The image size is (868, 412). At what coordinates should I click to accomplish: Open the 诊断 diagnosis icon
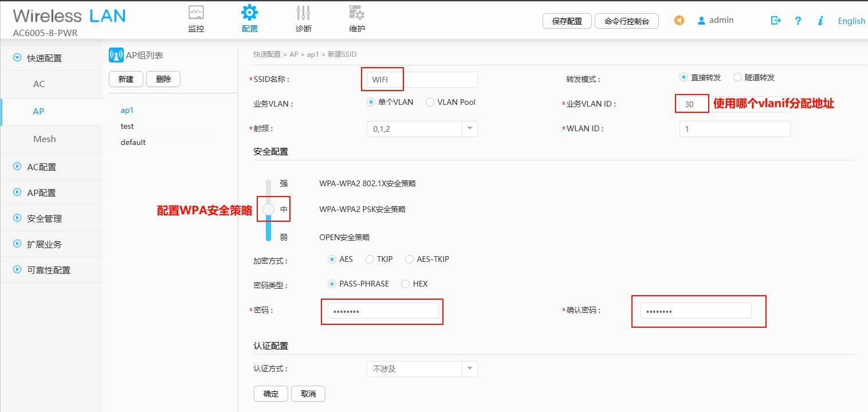[x=303, y=13]
